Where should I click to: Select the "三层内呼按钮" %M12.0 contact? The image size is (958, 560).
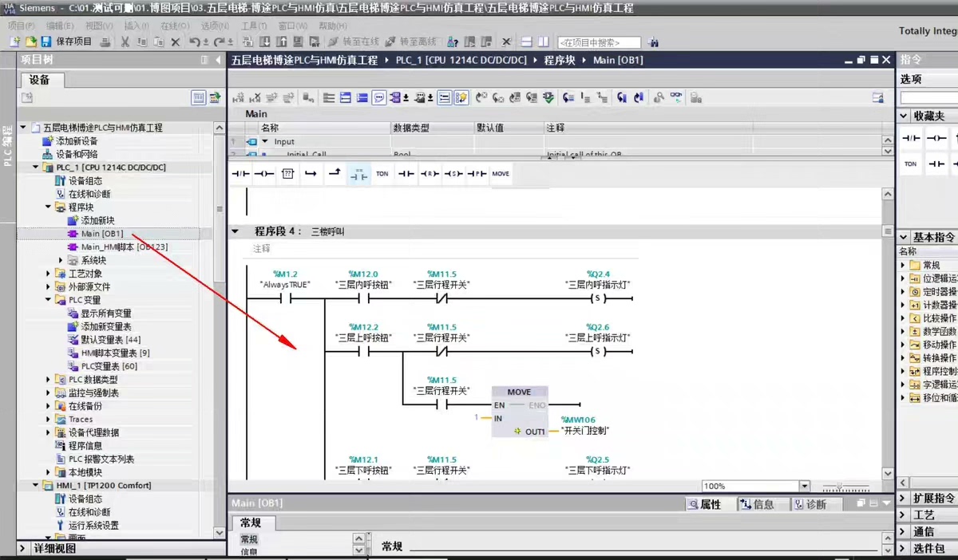coord(363,299)
